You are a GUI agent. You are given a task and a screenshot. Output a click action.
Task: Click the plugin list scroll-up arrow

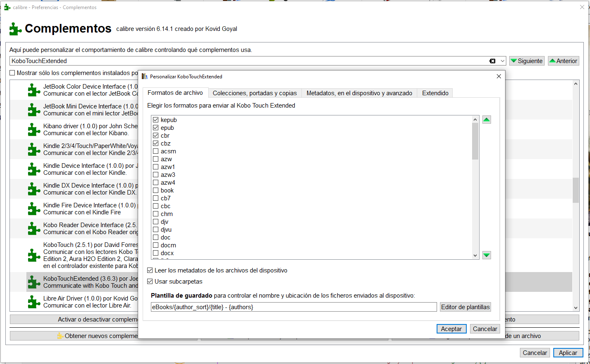click(x=576, y=84)
